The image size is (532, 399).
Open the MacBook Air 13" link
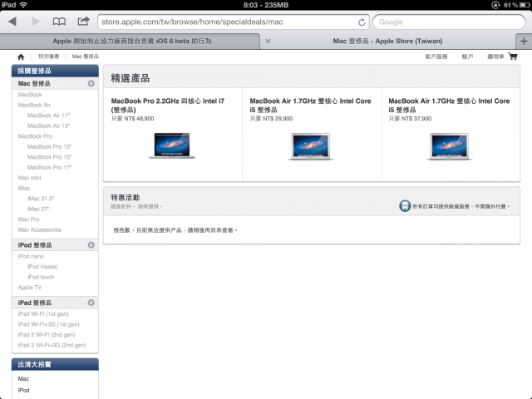tap(48, 126)
